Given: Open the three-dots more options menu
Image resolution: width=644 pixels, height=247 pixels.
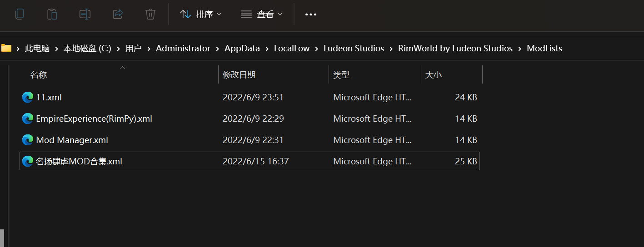Looking at the screenshot, I should [x=311, y=14].
